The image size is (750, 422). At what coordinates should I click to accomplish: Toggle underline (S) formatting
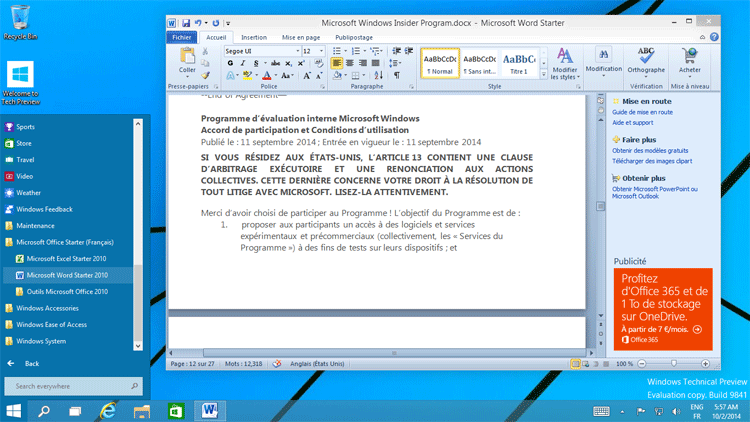tap(256, 63)
